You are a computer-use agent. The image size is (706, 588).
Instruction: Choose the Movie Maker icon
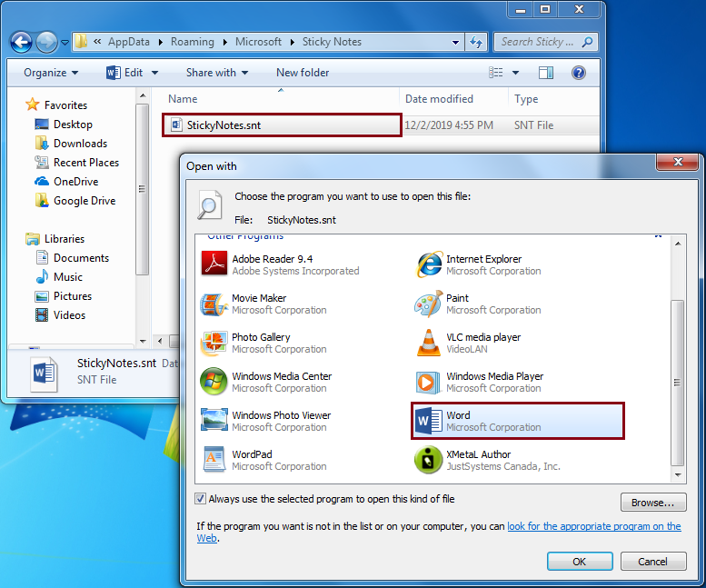[x=214, y=304]
